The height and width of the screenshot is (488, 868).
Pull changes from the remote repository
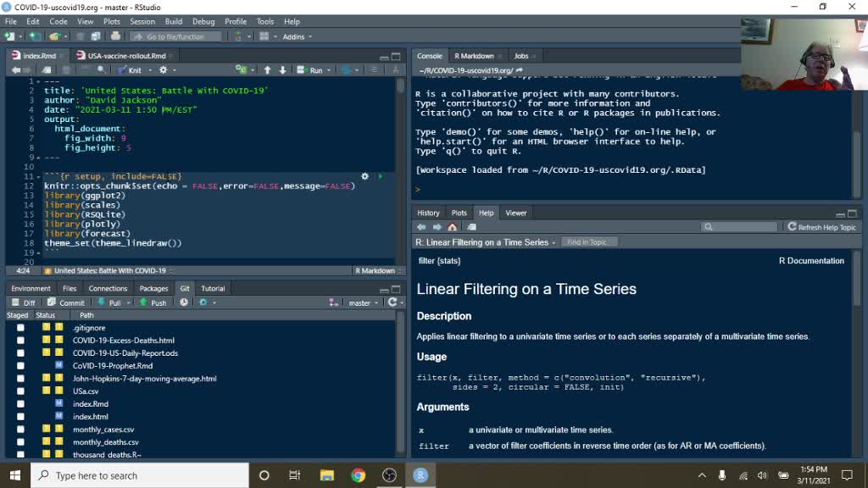(109, 302)
